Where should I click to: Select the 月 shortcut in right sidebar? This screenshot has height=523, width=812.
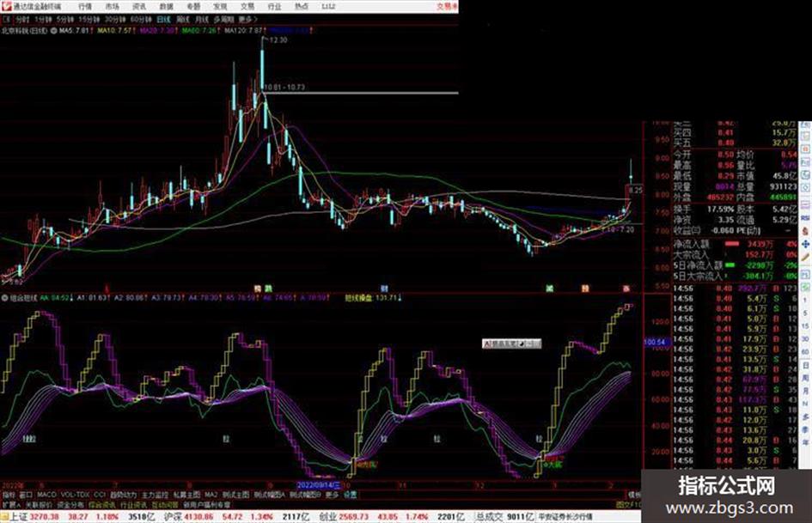[806, 391]
